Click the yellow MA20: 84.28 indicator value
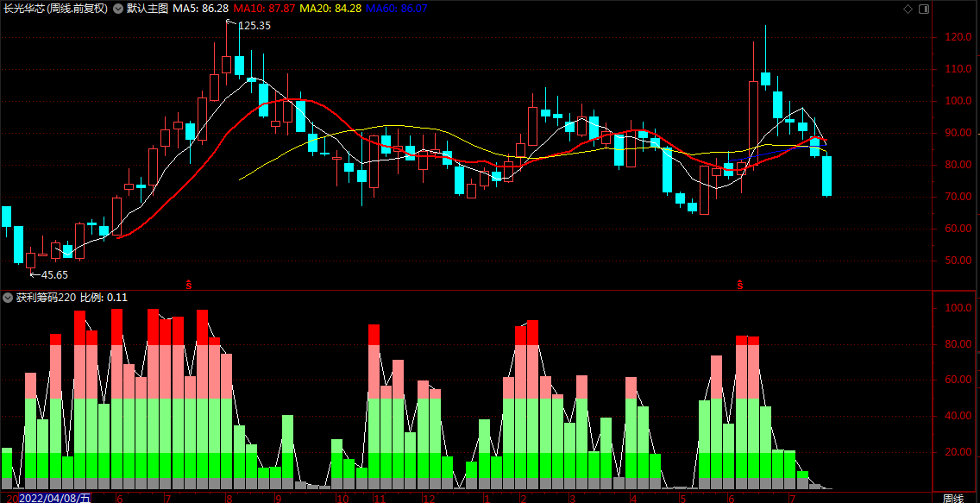This screenshot has width=980, height=503. coord(330,9)
